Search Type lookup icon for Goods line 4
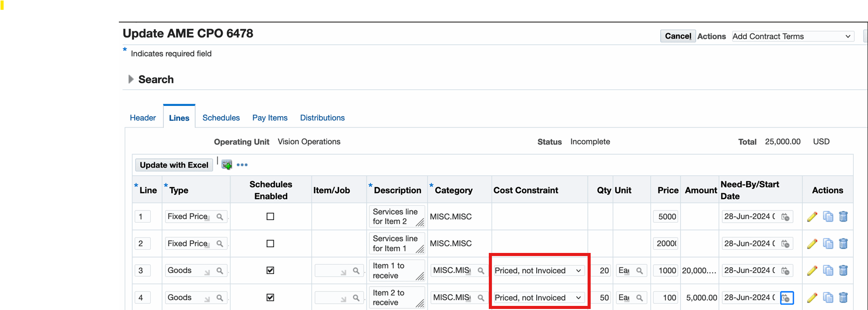The width and height of the screenshot is (868, 310). tap(220, 298)
